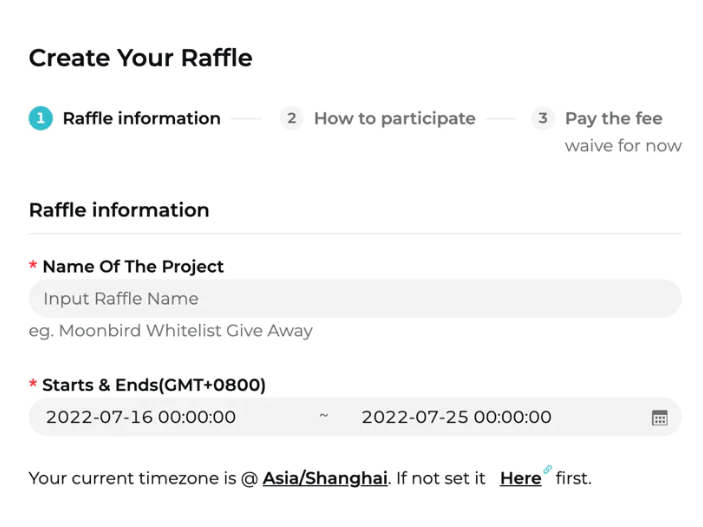Click the Raffle information section heading
Viewport: 703px width, 527px height.
[119, 210]
